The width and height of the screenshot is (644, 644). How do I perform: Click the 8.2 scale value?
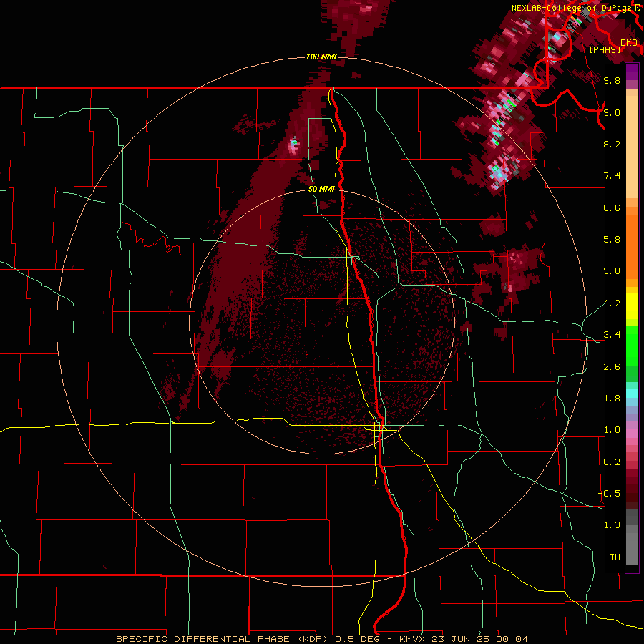612,144
